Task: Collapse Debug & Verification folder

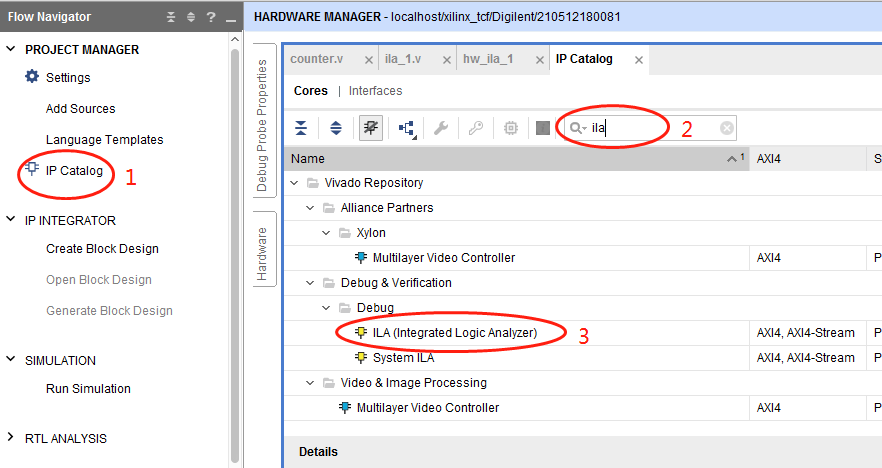Action: tap(310, 283)
